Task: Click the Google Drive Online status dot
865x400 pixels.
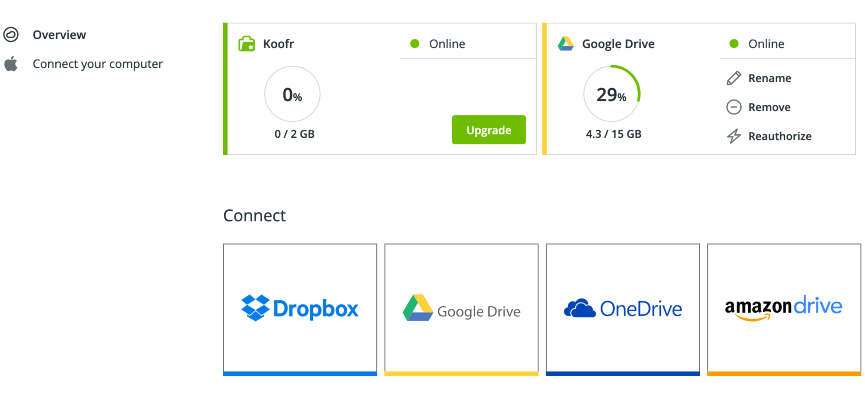Action: [x=734, y=44]
